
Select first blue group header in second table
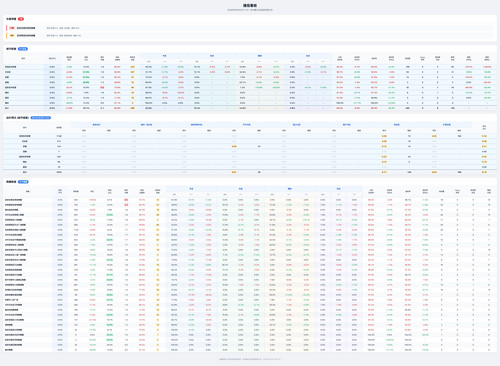164,56
